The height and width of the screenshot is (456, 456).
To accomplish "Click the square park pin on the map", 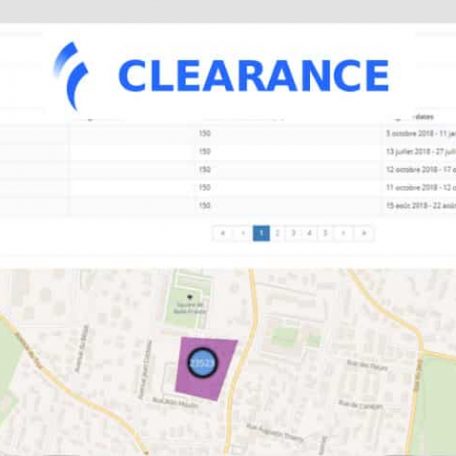I will coord(190,297).
